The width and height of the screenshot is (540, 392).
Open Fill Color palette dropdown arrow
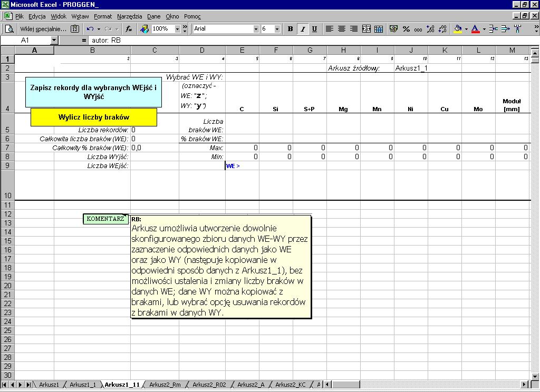point(466,29)
